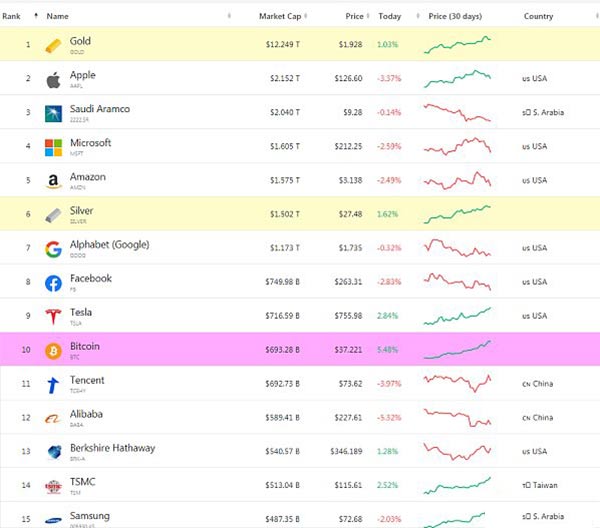Click the TSMC logo icon
This screenshot has width=600, height=528.
tap(53, 487)
